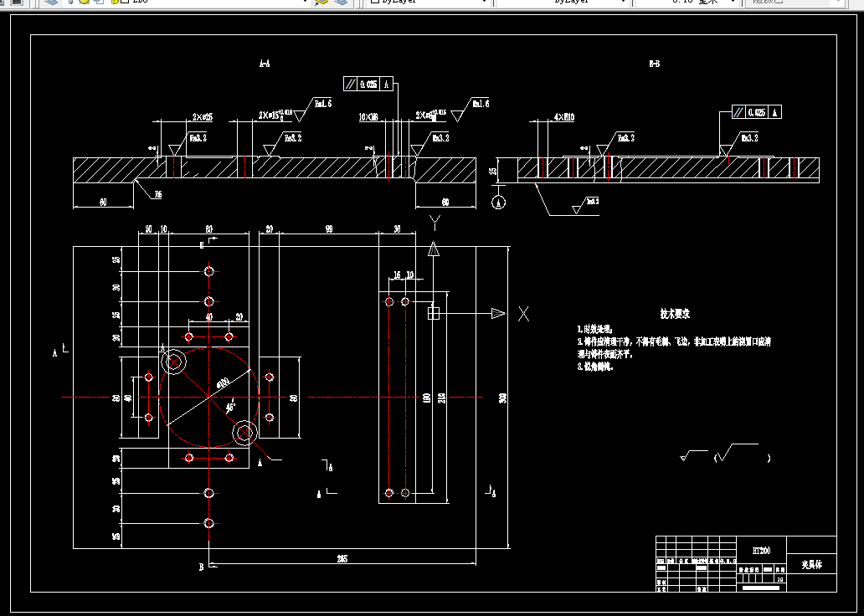
Task: Select the 45° angle dimension
Action: click(230, 407)
